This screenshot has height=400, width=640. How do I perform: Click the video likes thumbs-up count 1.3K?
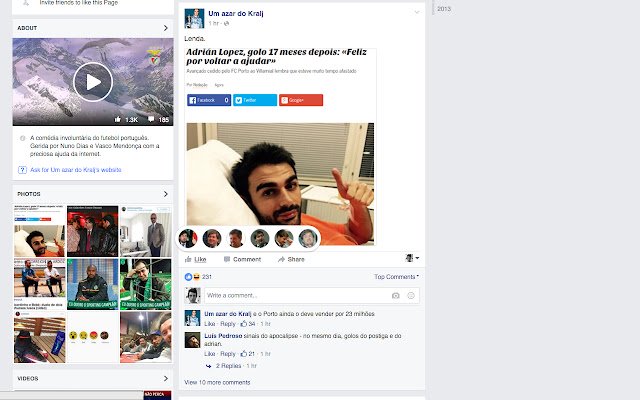tap(126, 120)
